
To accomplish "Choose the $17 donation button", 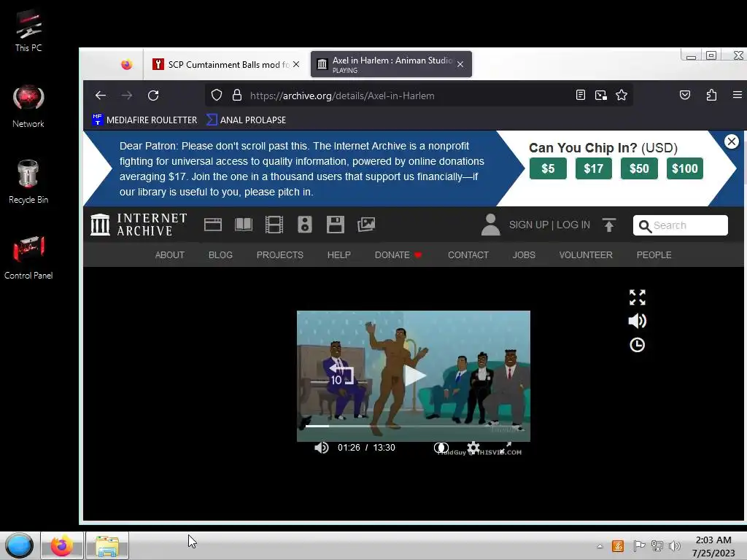I will [x=594, y=168].
